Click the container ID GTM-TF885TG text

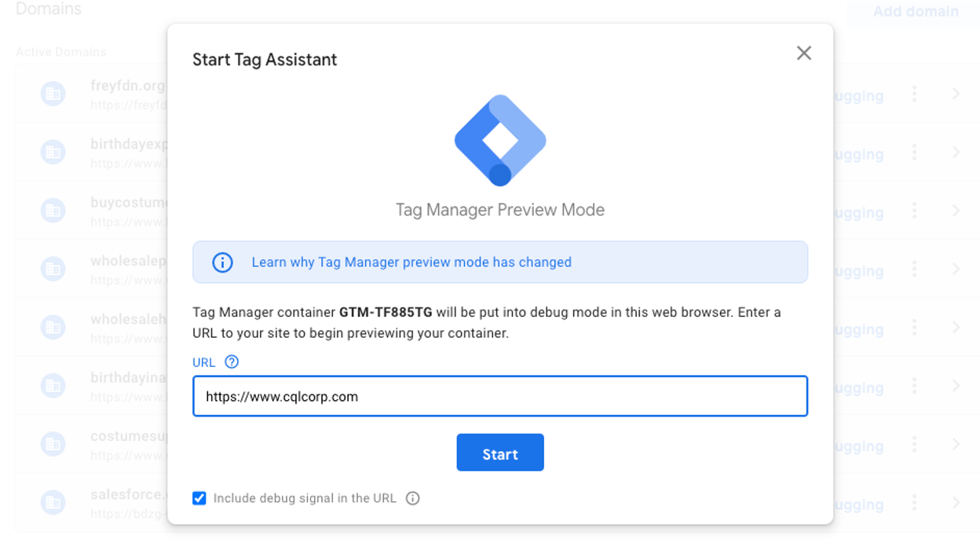point(386,312)
